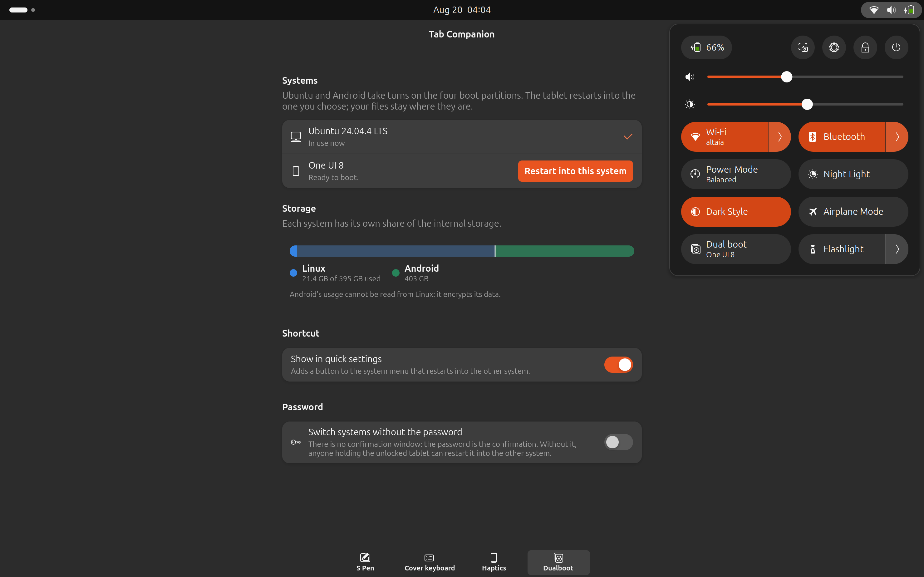This screenshot has height=577, width=924.
Task: Expand the Flashlight options chevron
Action: point(897,249)
